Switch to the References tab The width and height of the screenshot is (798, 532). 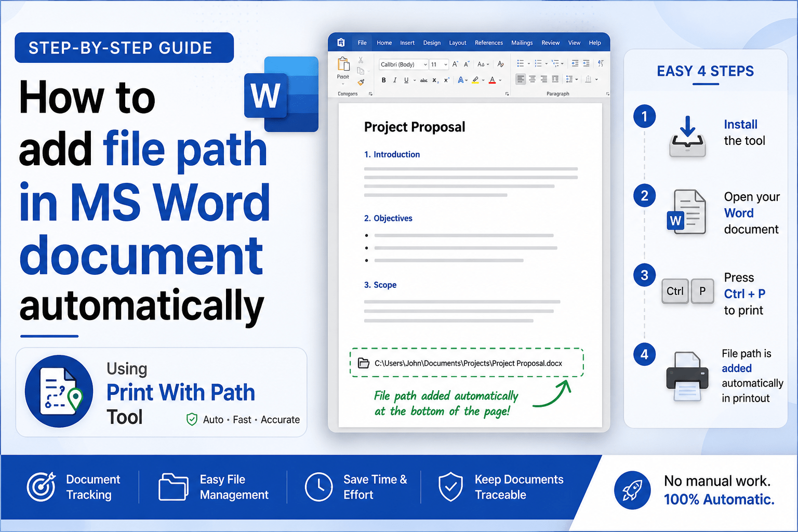coord(489,43)
